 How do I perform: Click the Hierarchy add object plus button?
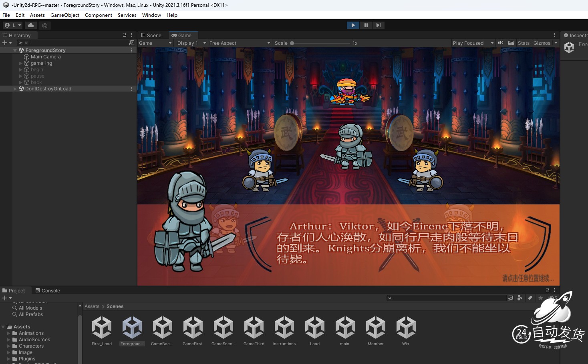(5, 43)
